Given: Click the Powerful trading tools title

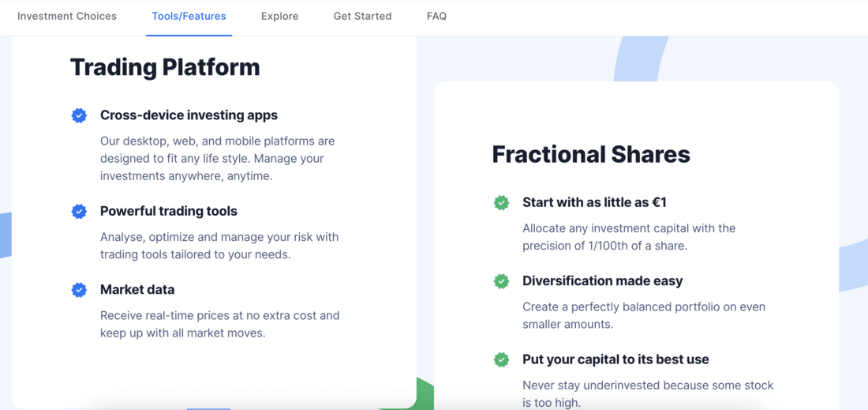Looking at the screenshot, I should [x=169, y=211].
